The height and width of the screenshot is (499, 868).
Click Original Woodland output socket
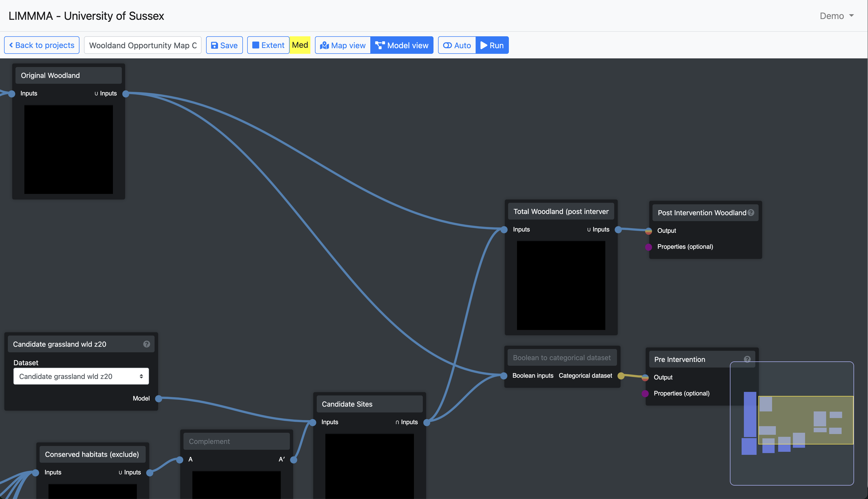click(x=126, y=94)
